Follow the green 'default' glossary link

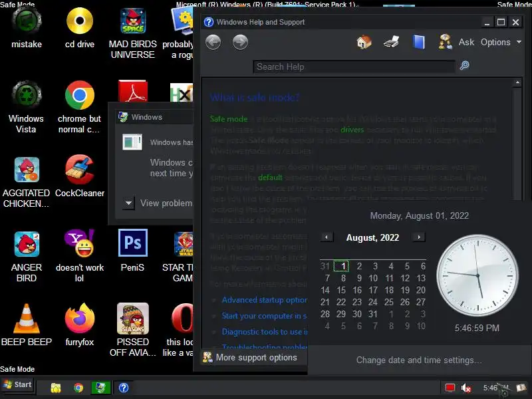(x=270, y=178)
